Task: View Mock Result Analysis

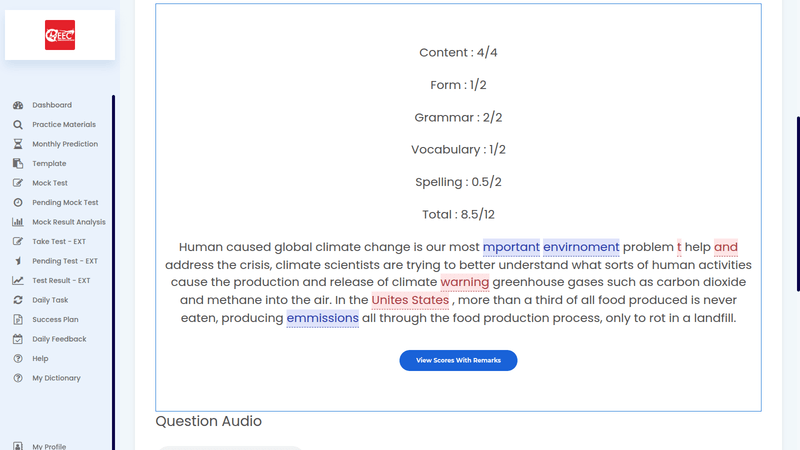Action: click(69, 222)
